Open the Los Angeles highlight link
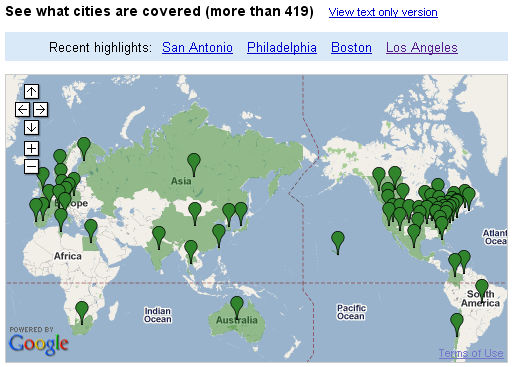513x367 pixels. tap(422, 47)
